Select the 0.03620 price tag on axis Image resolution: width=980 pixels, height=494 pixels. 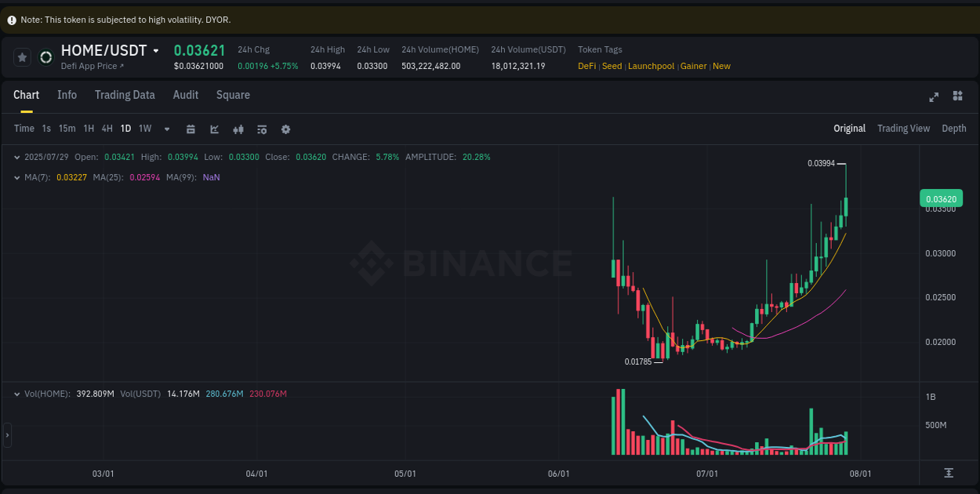[940, 198]
